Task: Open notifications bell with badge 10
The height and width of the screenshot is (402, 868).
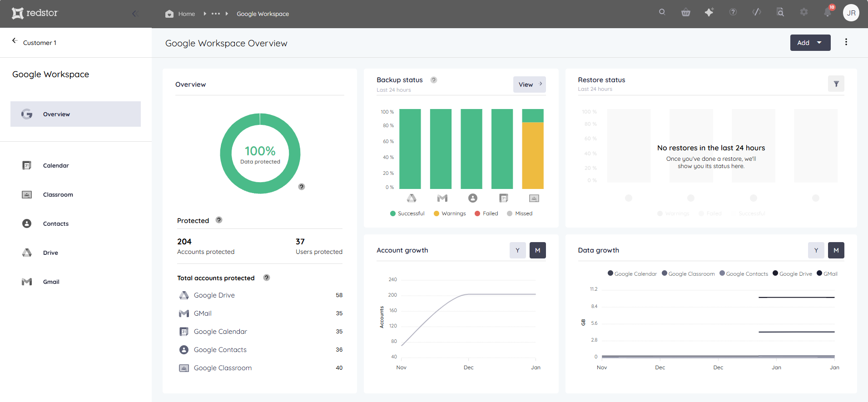Action: (828, 12)
